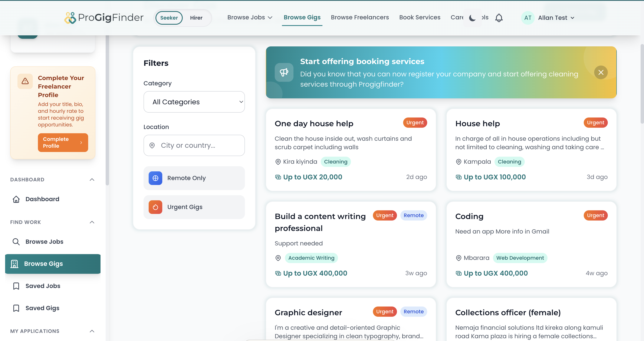The image size is (644, 341).
Task: Click the City or country location field
Action: point(194,145)
